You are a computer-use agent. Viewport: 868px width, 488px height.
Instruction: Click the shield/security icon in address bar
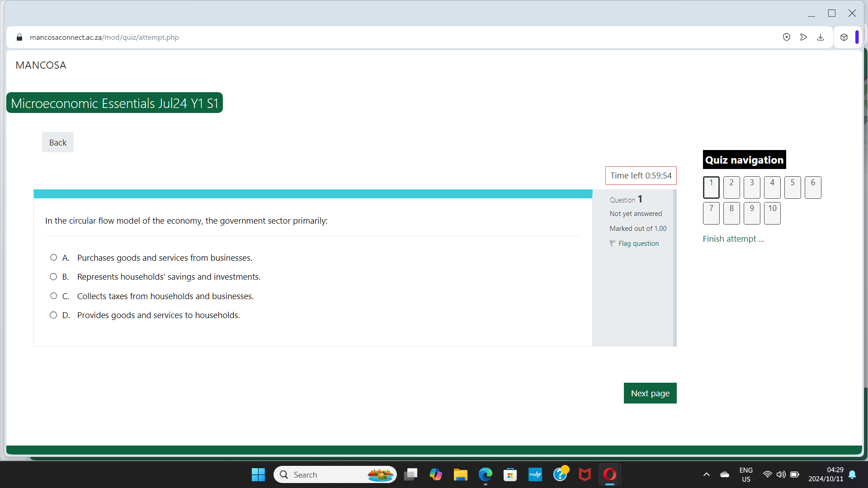point(787,37)
